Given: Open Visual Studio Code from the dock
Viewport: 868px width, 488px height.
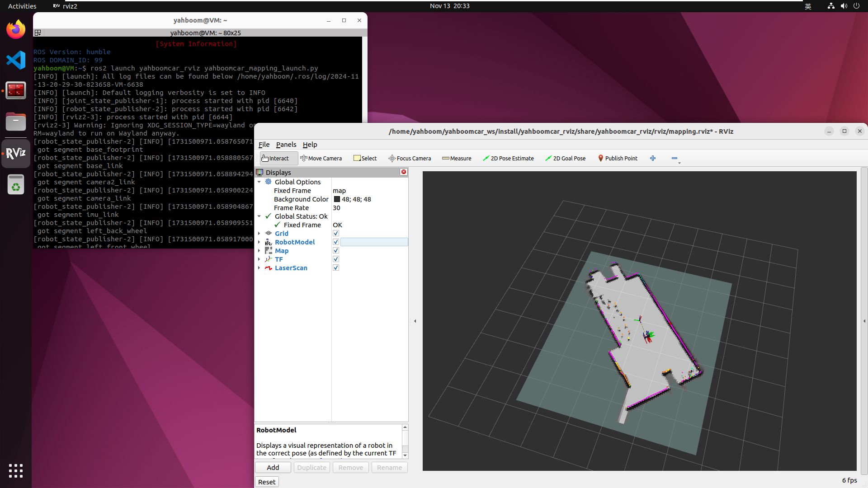Looking at the screenshot, I should [16, 60].
